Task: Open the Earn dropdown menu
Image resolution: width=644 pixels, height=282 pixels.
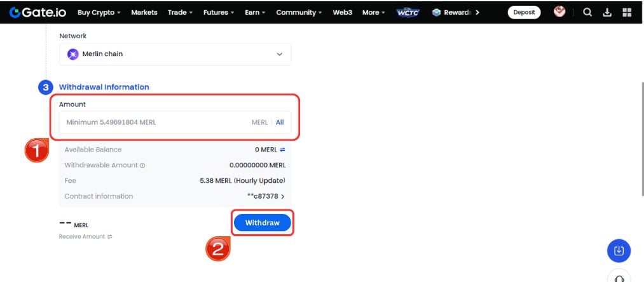Action: coord(255,12)
